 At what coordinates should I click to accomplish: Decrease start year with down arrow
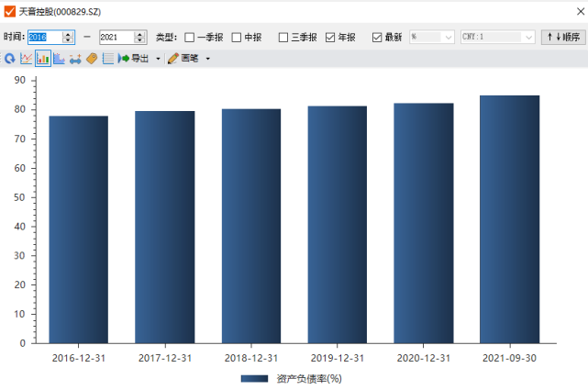click(x=68, y=40)
